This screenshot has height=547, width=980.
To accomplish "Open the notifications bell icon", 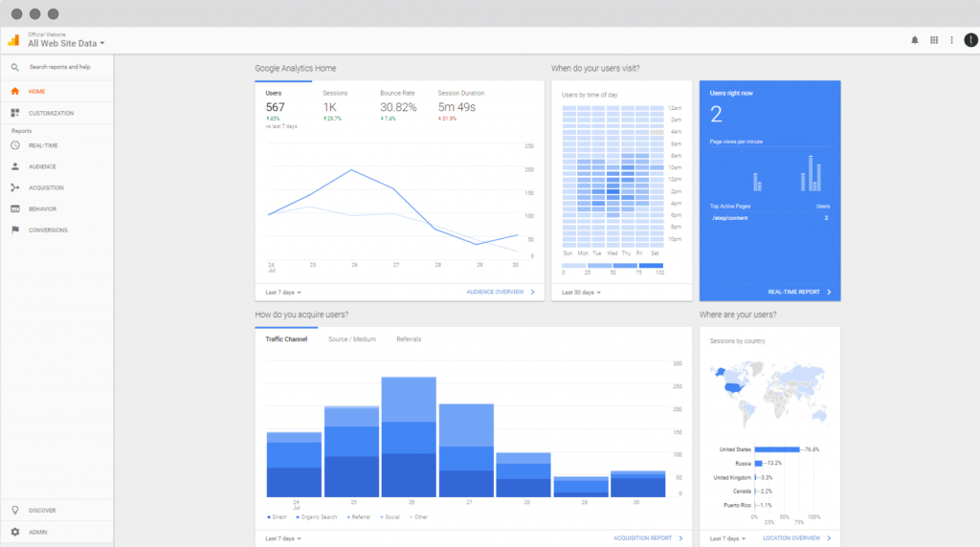I will 914,40.
